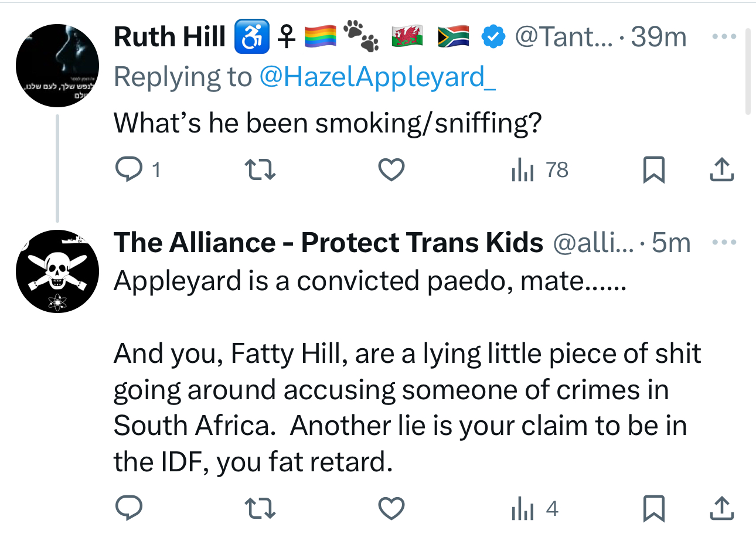
Task: Open the 39m timestamp on Ruth's tweet
Action: (x=659, y=37)
